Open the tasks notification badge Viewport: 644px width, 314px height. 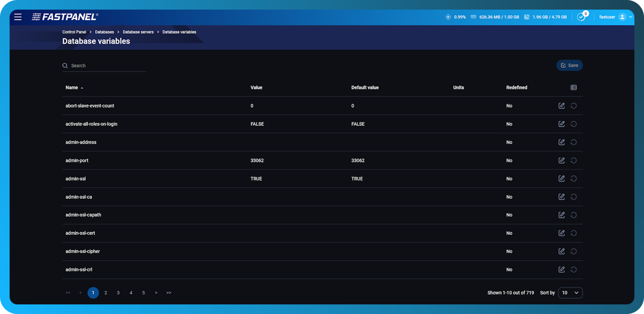(581, 16)
